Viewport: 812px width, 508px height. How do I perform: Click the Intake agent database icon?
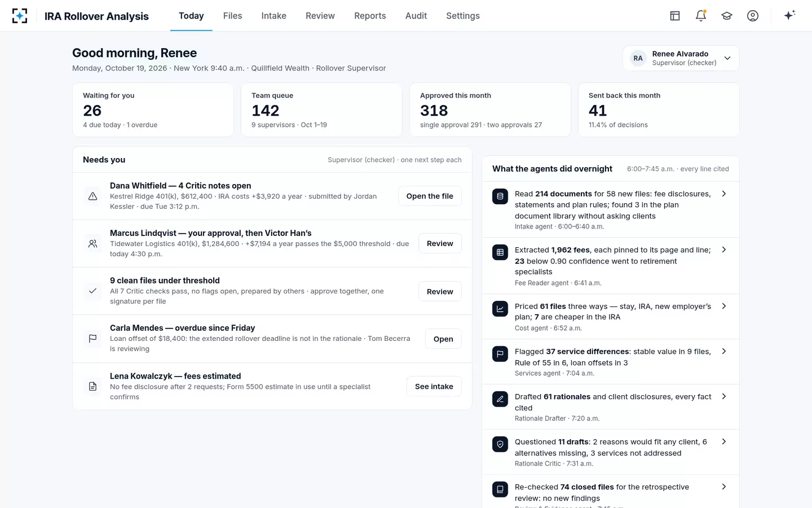(500, 196)
